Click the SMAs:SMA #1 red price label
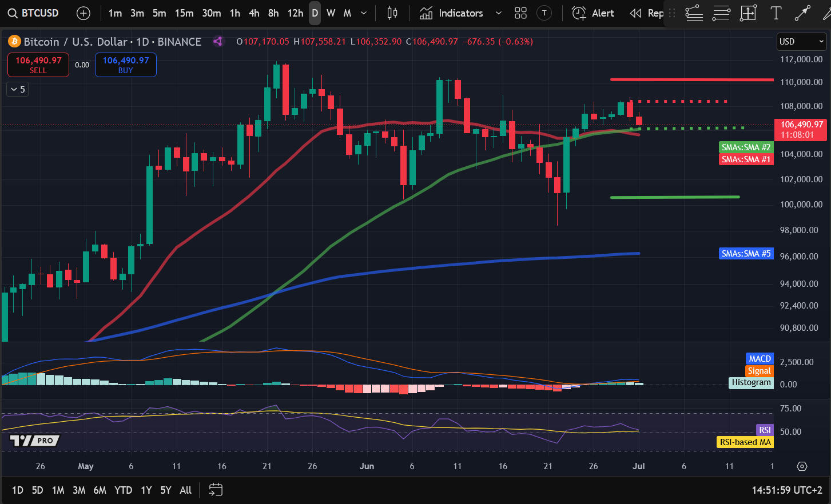 coord(746,159)
